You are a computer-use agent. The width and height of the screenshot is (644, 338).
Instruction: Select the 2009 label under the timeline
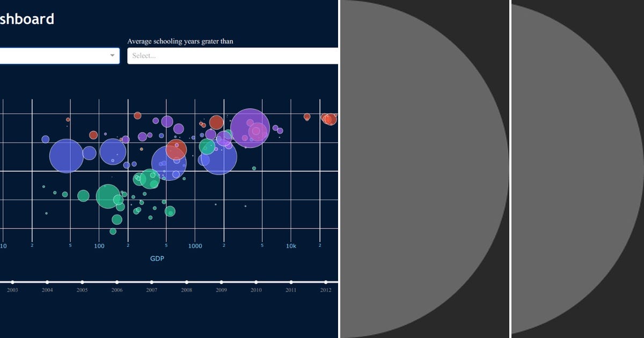[221, 290]
